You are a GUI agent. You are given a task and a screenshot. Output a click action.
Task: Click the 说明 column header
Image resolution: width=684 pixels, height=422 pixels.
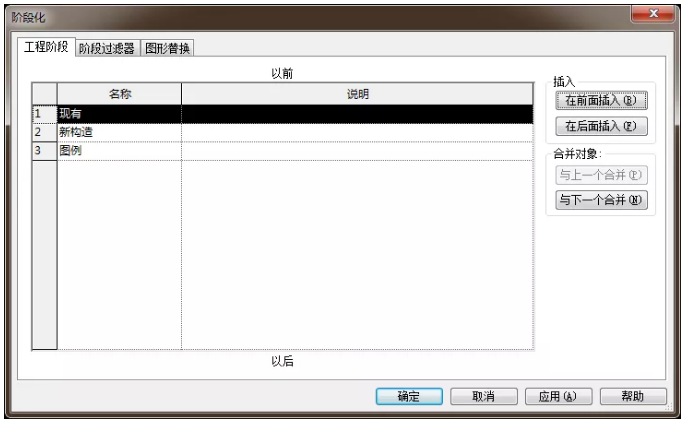357,94
